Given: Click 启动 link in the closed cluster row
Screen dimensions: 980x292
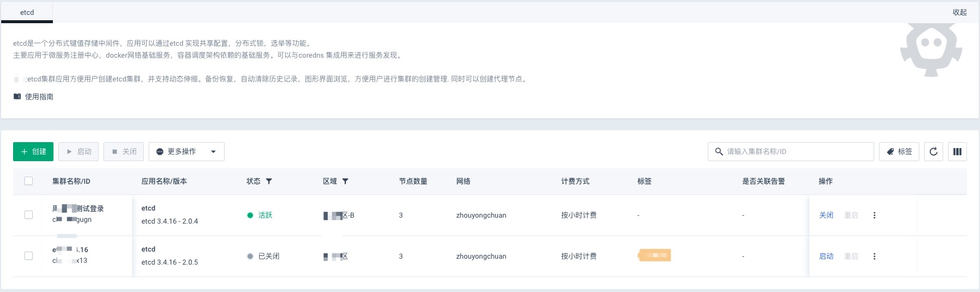Looking at the screenshot, I should click(826, 256).
